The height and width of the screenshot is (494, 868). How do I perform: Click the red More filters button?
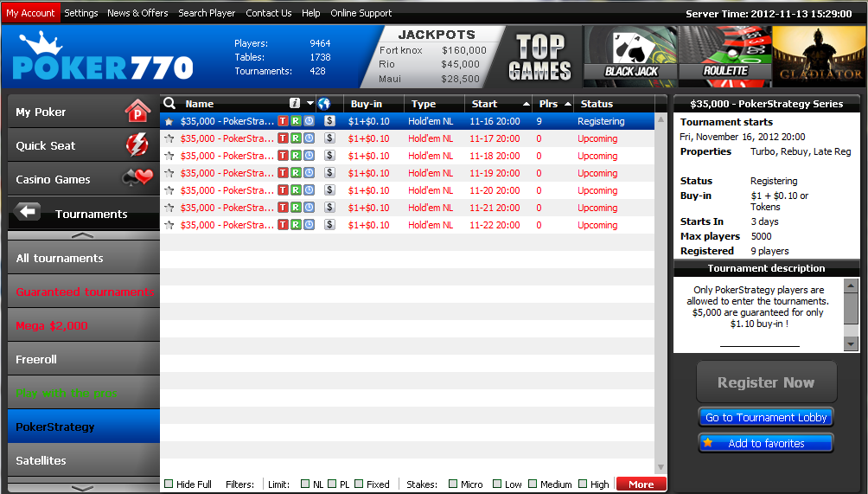641,484
